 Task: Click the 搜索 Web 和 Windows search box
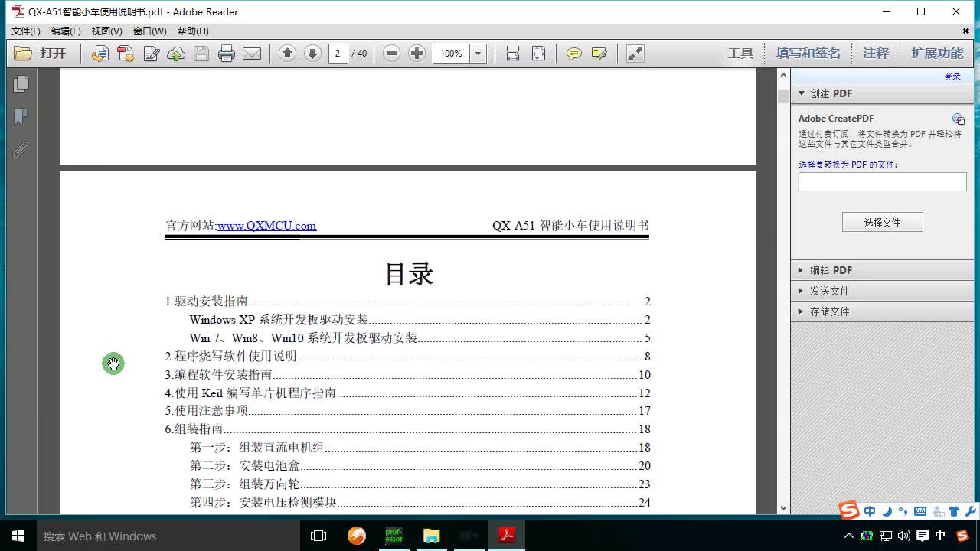(168, 536)
